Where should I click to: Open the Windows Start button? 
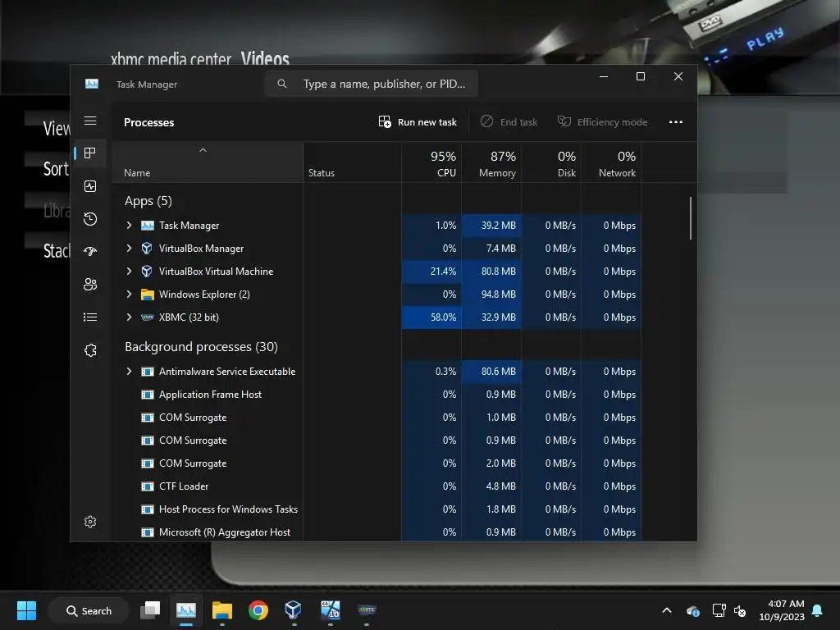[26, 610]
